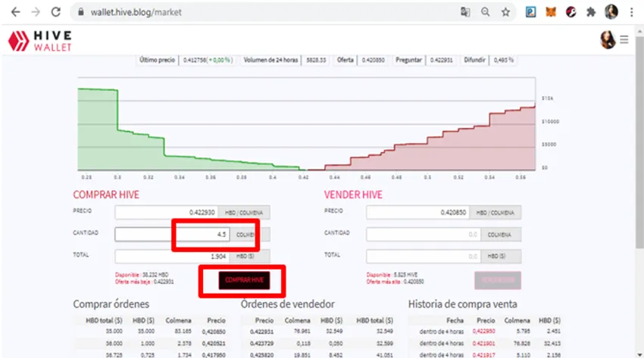The image size is (644, 358).
Task: Click the Vender Hive precio field
Action: pos(417,213)
